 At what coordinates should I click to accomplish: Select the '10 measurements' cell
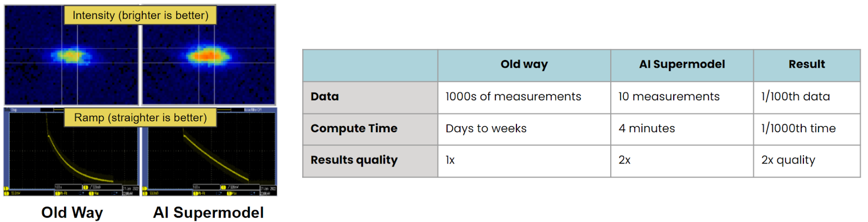coord(682,97)
